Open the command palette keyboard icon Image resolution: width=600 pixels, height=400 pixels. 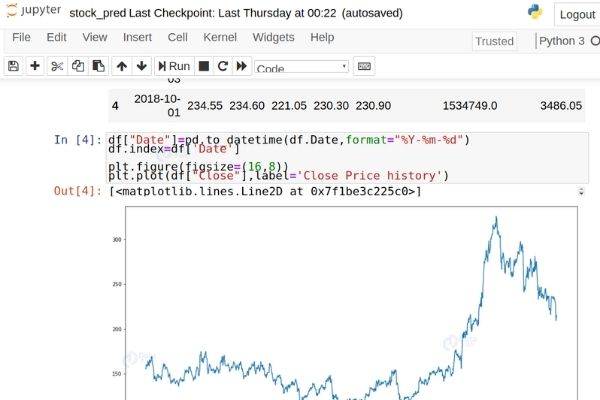point(364,66)
